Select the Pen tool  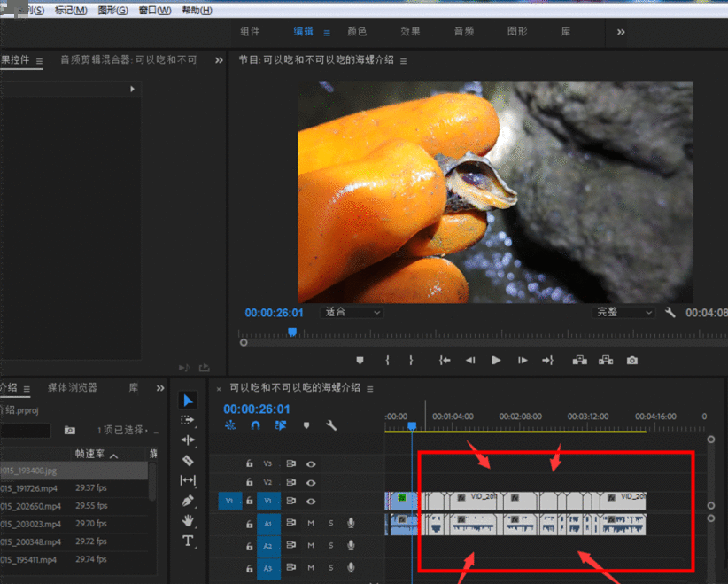pos(188,501)
